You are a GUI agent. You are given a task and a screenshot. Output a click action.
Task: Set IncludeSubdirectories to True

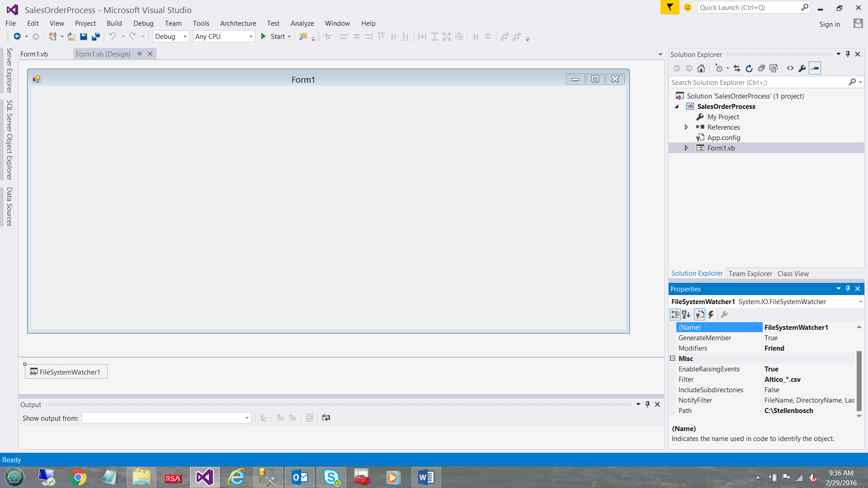[809, 389]
